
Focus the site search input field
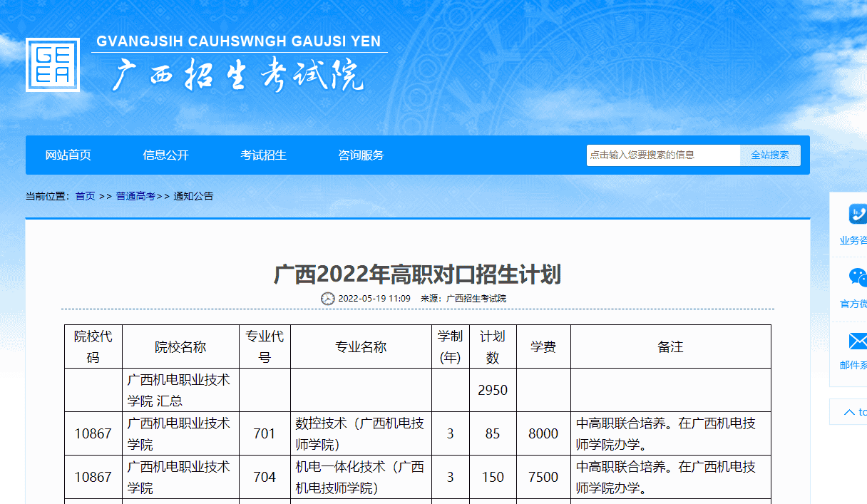[x=663, y=155]
